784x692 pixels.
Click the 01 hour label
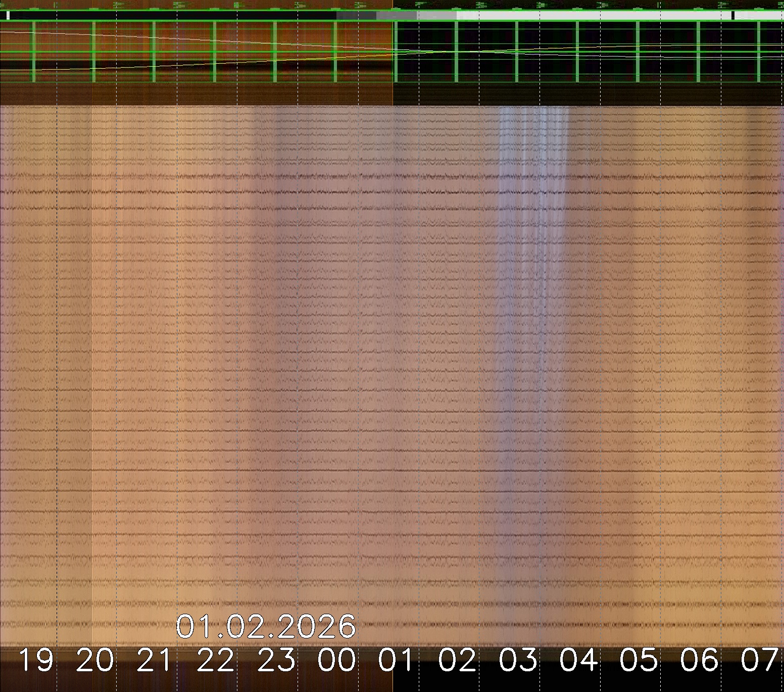[x=397, y=660]
